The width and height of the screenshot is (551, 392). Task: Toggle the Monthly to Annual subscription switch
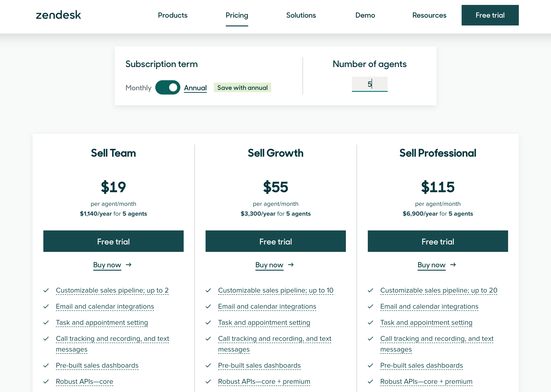click(x=168, y=87)
